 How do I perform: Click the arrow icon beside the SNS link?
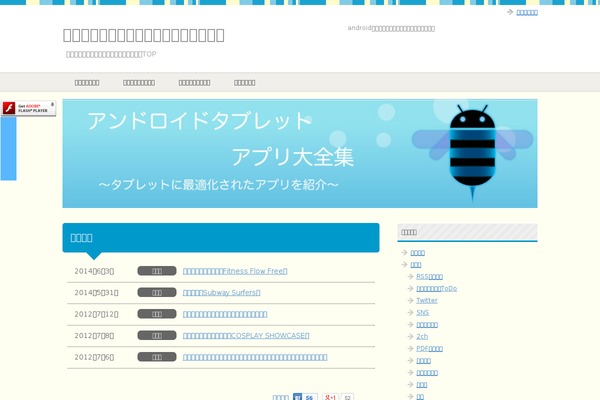click(411, 312)
